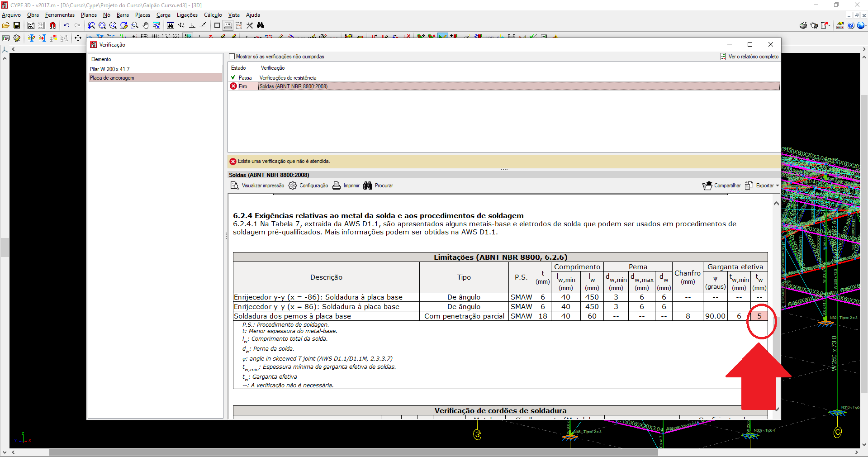The height and width of the screenshot is (457, 868).
Task: Open the Cálculo menu
Action: pyautogui.click(x=213, y=15)
